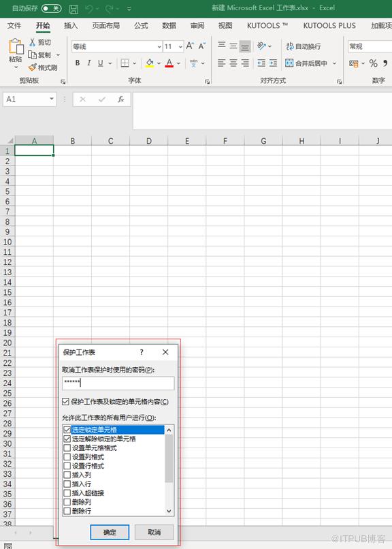
Task: Click 取消 in protect sheet dialog
Action: click(154, 532)
